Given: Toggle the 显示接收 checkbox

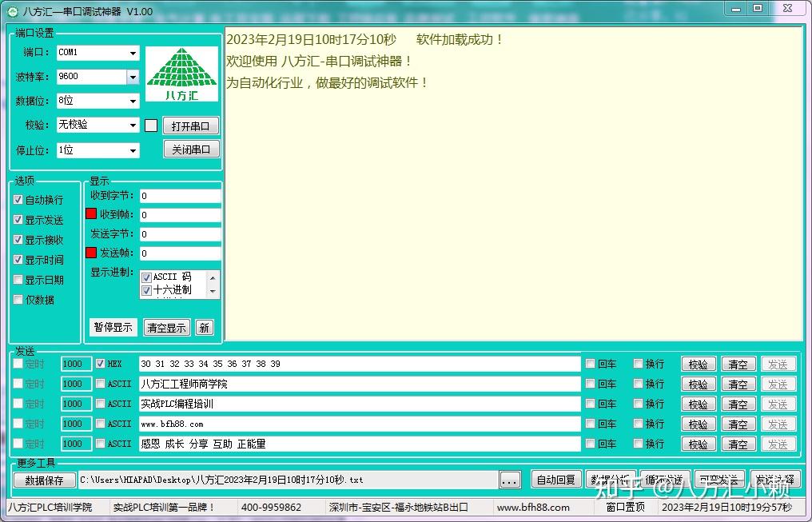Looking at the screenshot, I should 18,239.
